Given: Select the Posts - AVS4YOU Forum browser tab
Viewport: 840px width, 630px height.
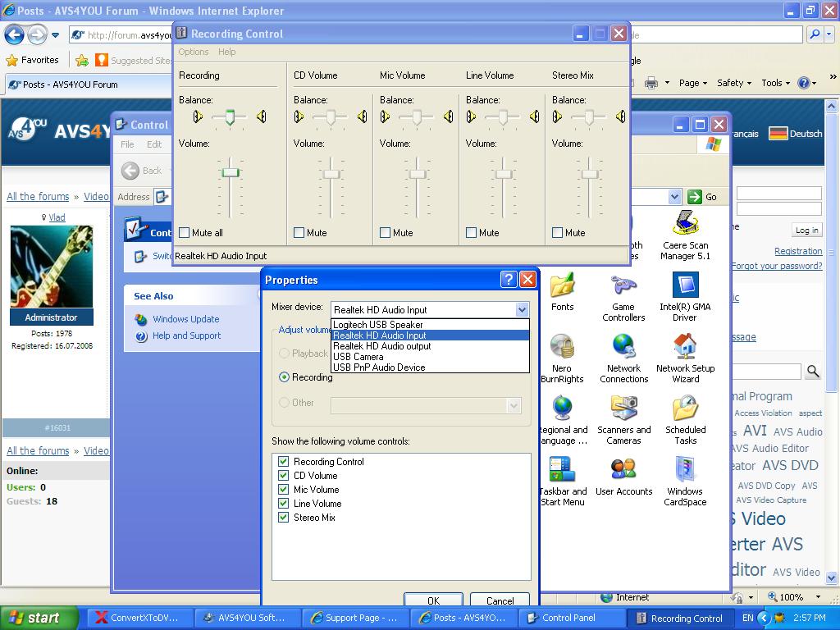Looking at the screenshot, I should [x=89, y=84].
